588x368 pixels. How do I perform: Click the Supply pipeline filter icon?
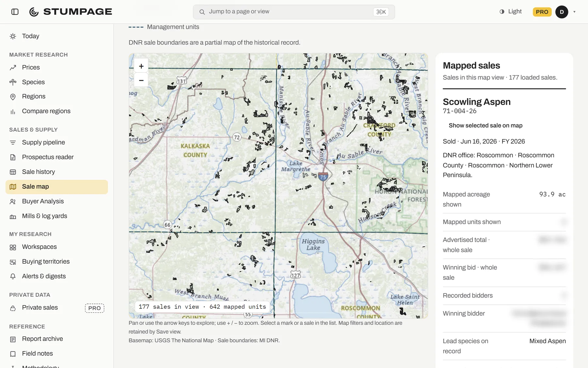13,143
